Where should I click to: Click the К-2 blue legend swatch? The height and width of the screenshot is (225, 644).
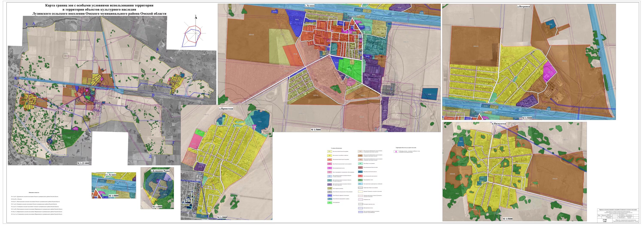[x=330, y=195]
